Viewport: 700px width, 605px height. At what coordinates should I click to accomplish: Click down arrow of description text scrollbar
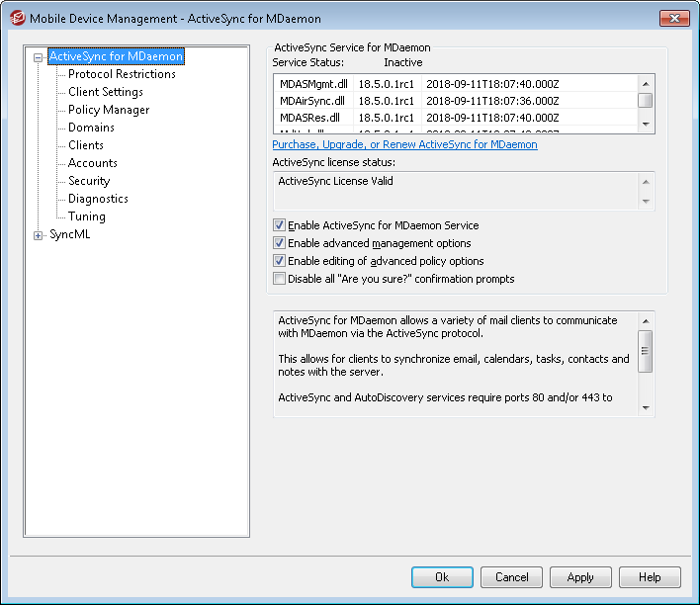click(646, 407)
